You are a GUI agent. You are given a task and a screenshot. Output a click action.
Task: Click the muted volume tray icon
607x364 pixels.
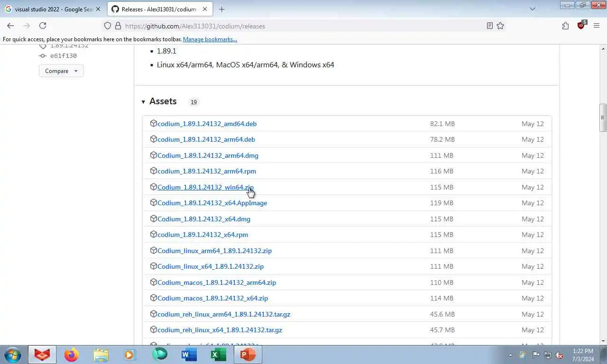pos(559,355)
